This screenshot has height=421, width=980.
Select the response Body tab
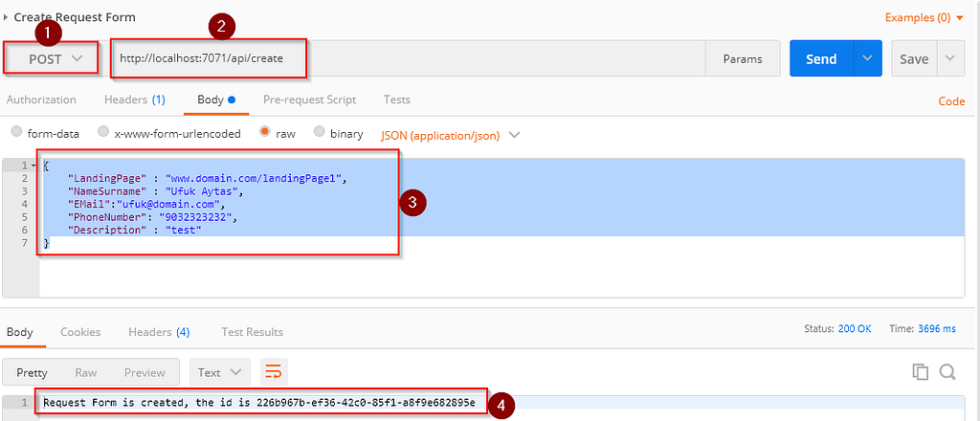(x=19, y=332)
